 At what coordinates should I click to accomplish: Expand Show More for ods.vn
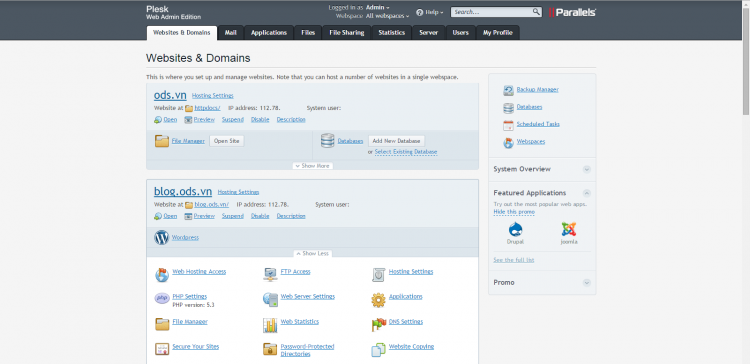click(x=312, y=166)
